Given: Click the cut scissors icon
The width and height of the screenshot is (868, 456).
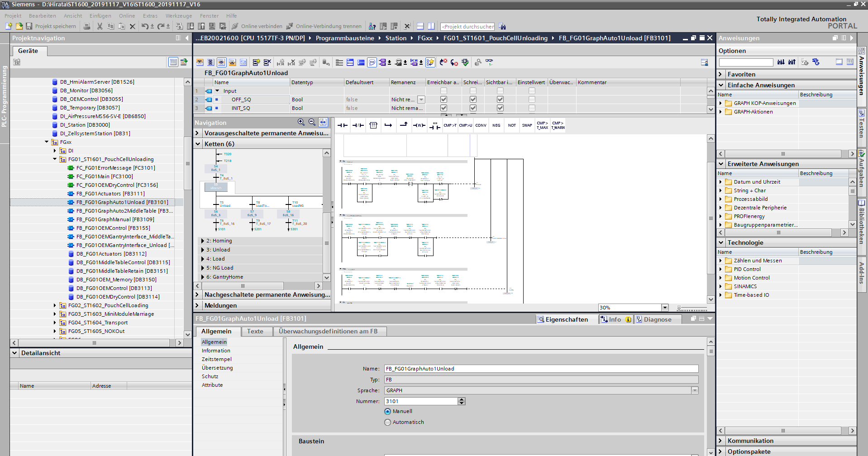Looking at the screenshot, I should tap(100, 26).
